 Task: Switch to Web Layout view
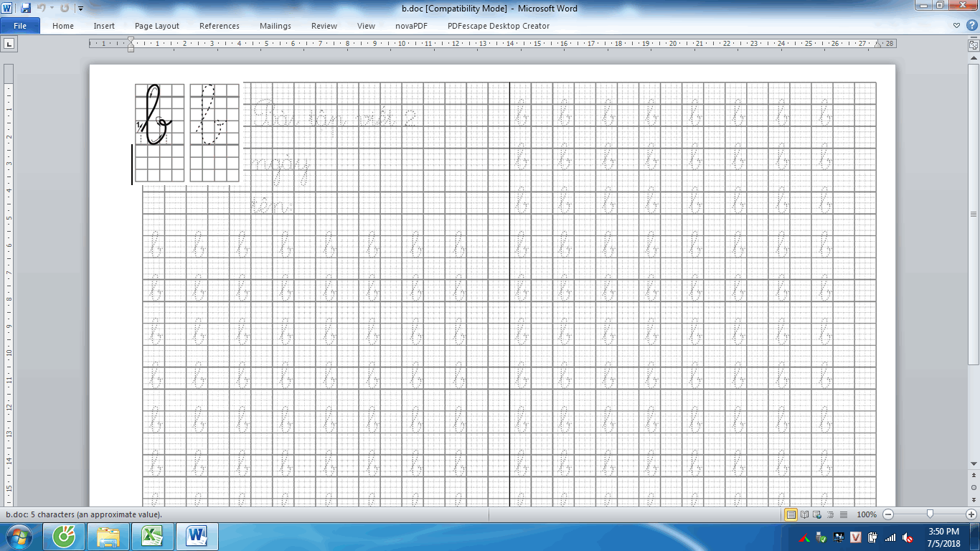tap(817, 514)
